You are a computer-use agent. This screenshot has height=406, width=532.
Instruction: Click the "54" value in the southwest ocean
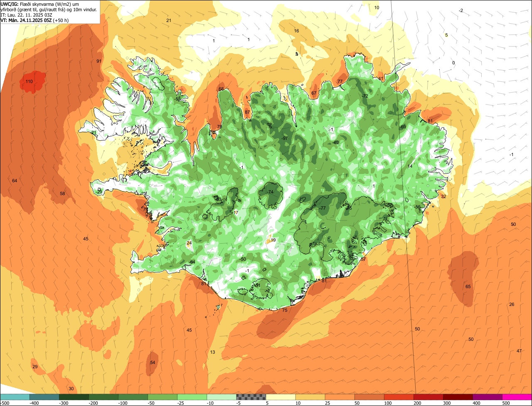coord(153,362)
